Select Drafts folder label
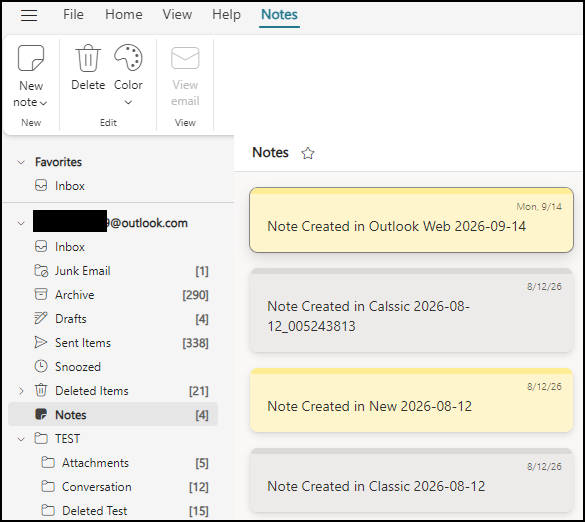The height and width of the screenshot is (522, 585). tap(71, 319)
